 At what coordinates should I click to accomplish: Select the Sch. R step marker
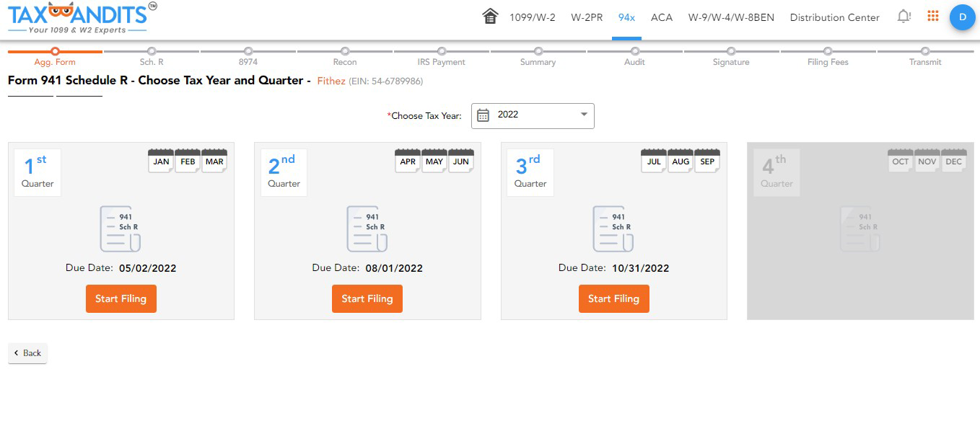(151, 52)
